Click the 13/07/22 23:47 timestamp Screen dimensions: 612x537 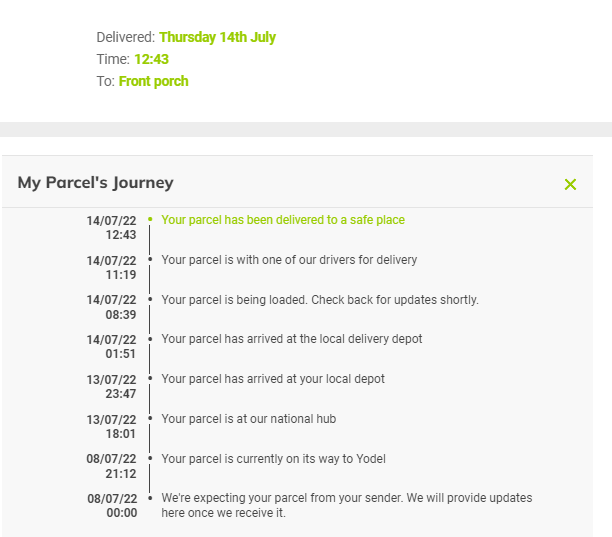[x=111, y=387]
